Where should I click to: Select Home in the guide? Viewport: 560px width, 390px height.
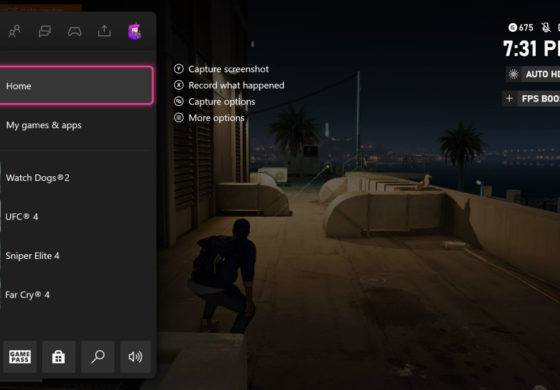point(76,86)
